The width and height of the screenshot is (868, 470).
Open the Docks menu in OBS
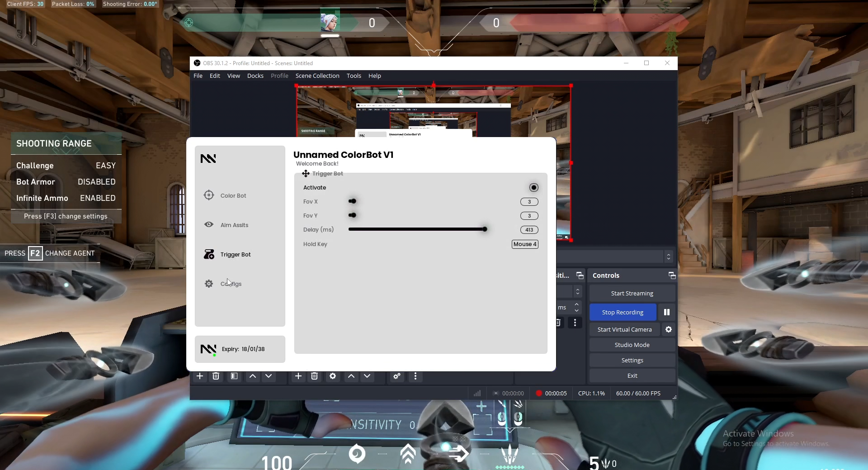(255, 76)
